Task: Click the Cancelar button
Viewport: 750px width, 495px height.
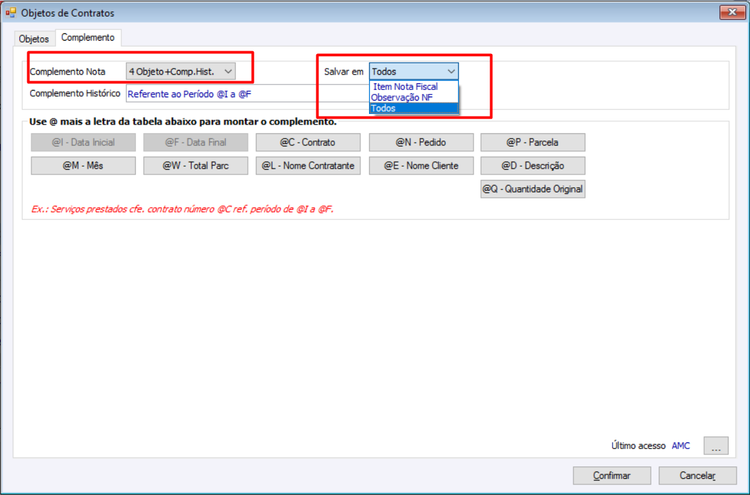Action: pos(697,476)
